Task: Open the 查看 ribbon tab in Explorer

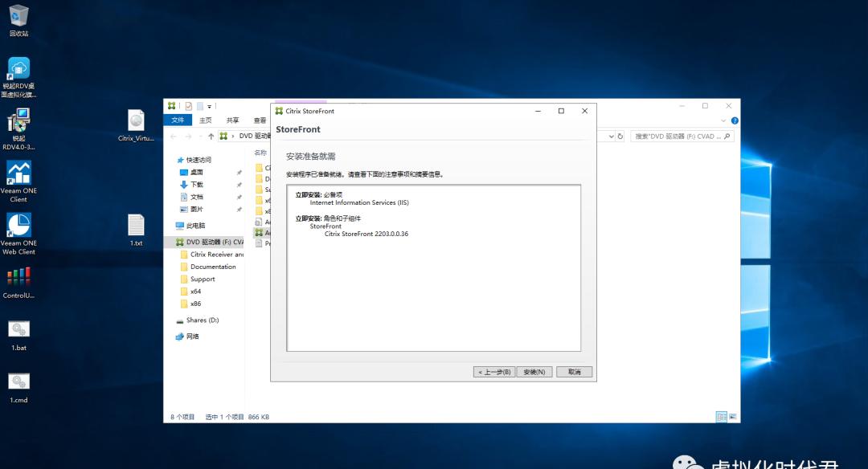Action: click(260, 120)
